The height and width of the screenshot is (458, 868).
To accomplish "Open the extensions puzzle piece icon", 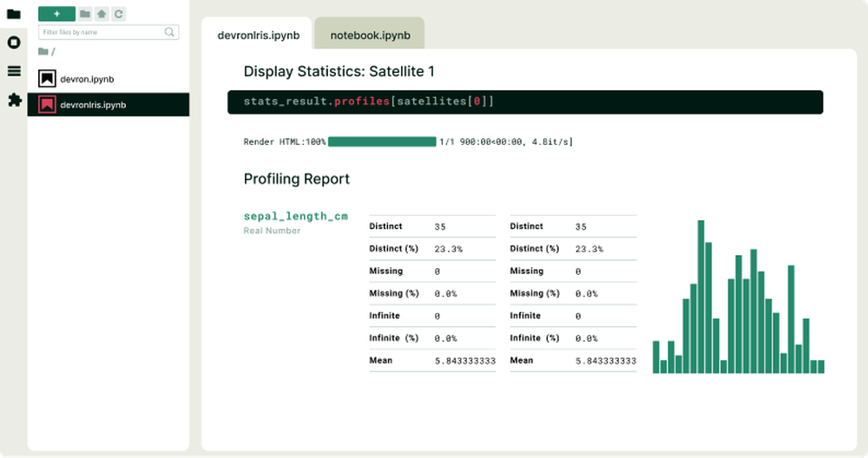I will (x=15, y=100).
